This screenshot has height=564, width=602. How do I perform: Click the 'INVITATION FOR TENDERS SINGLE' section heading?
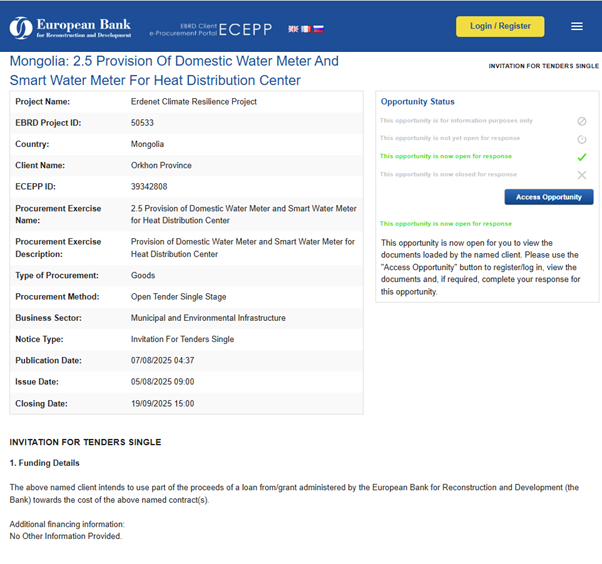click(85, 442)
